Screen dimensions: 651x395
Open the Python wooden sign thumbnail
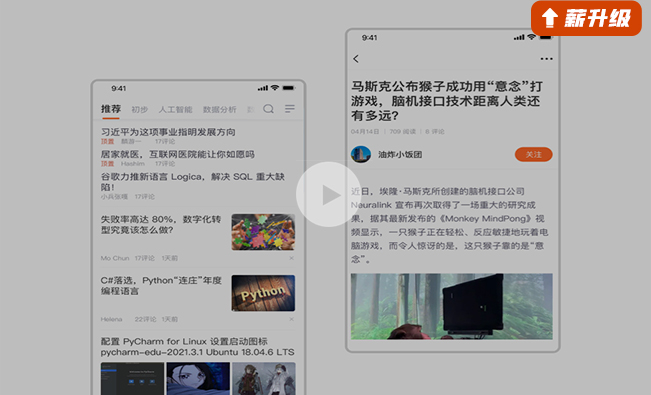263,293
